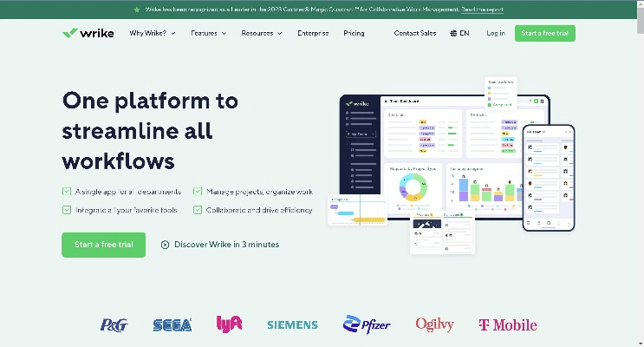The image size is (644, 347).
Task: Click the play icon beside Discover Wrike
Action: pos(165,245)
